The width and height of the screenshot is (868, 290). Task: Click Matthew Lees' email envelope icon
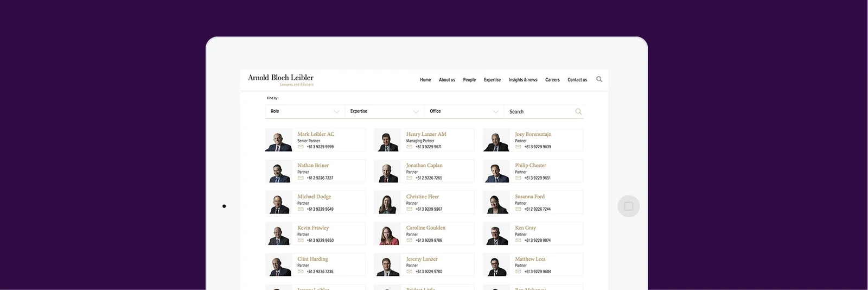(x=518, y=272)
